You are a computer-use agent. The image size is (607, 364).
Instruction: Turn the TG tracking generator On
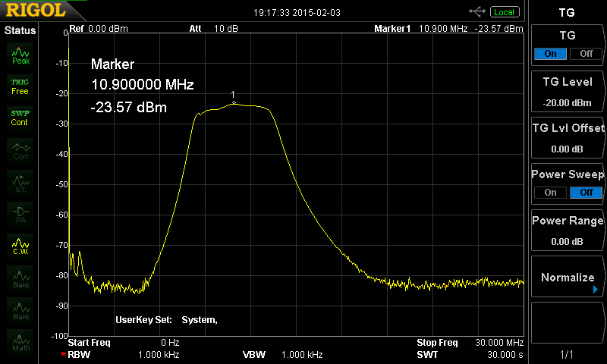click(550, 54)
